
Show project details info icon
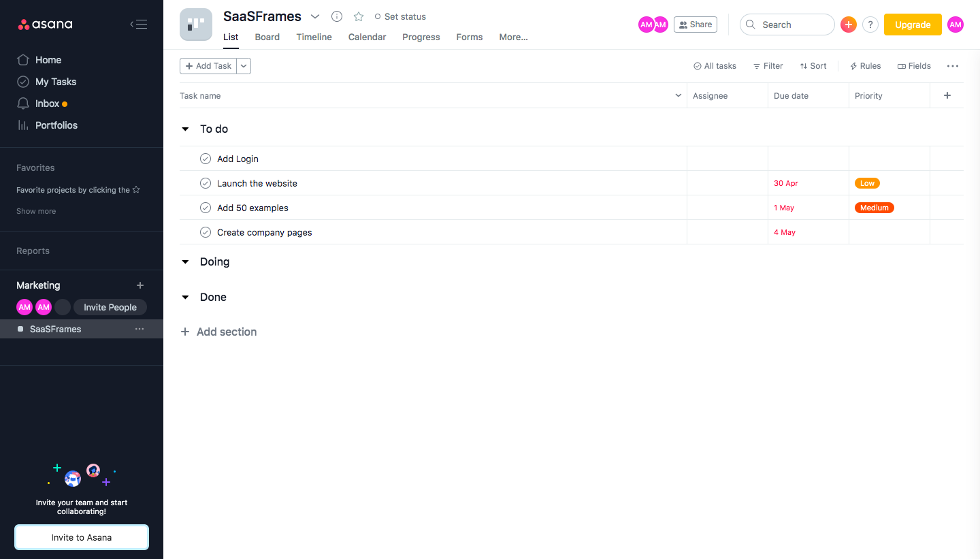click(336, 16)
